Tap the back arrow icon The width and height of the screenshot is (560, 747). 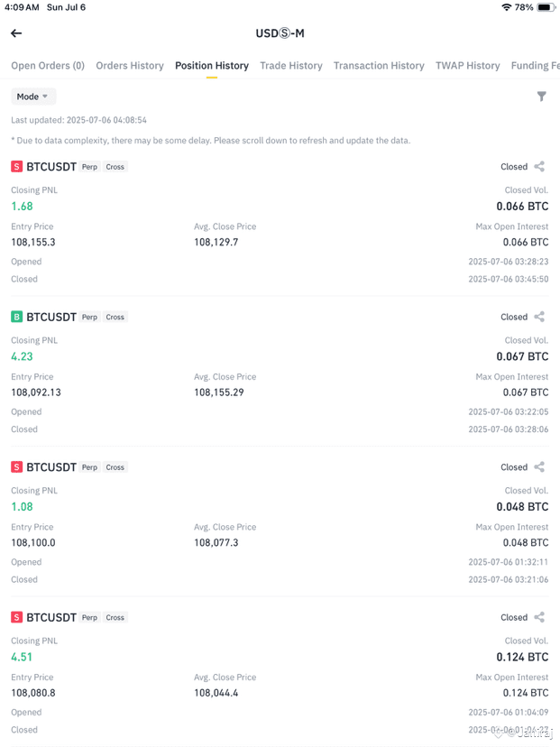[16, 32]
